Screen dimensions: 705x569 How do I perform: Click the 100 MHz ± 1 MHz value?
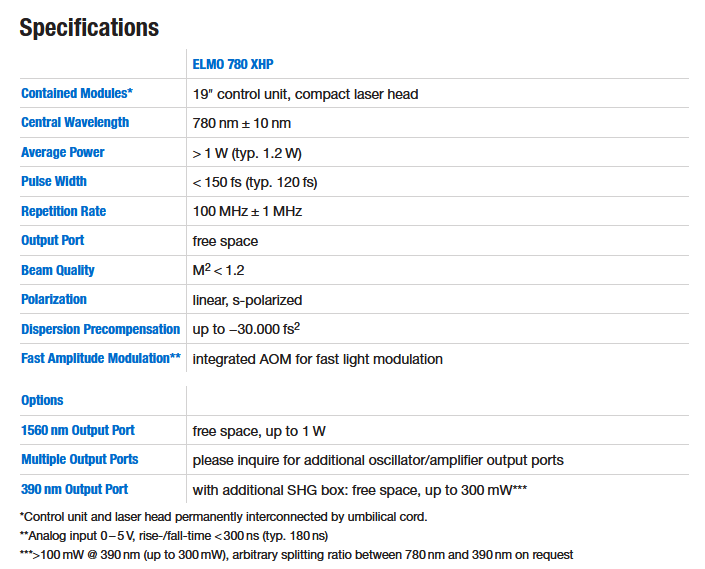pos(247,212)
